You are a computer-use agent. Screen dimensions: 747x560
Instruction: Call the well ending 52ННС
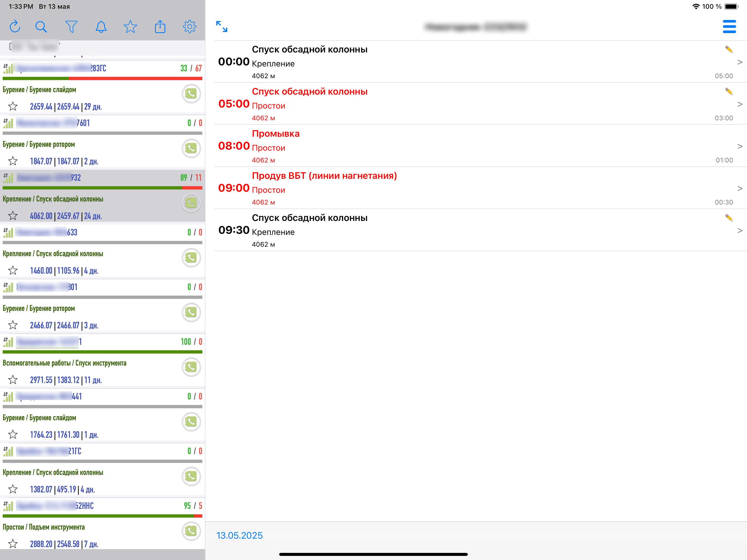click(191, 531)
